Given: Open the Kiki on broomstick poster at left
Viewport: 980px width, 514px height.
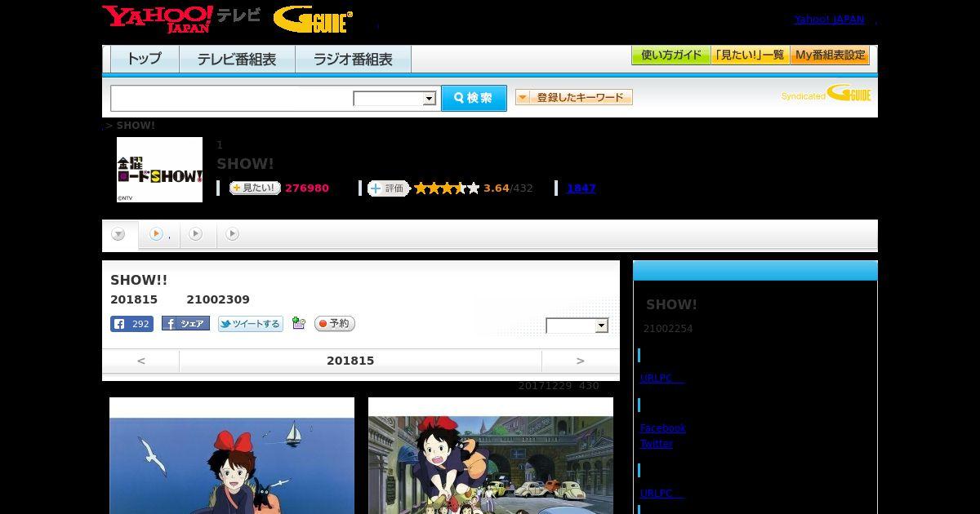Looking at the screenshot, I should (232, 455).
